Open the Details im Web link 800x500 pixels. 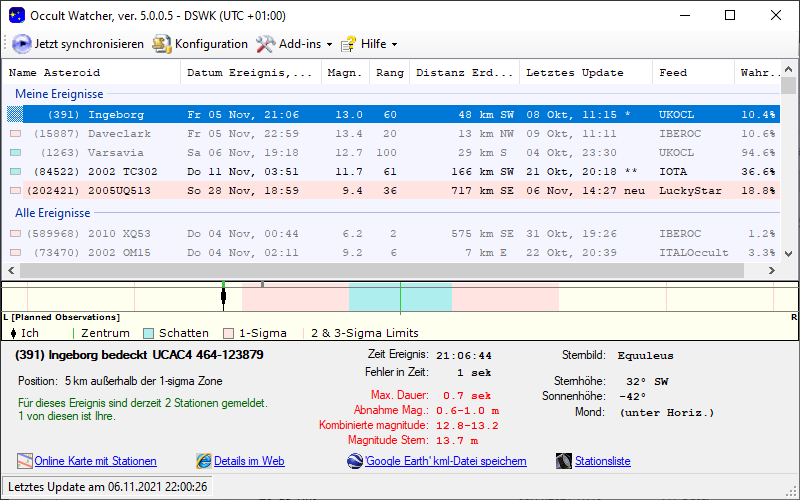(x=249, y=461)
